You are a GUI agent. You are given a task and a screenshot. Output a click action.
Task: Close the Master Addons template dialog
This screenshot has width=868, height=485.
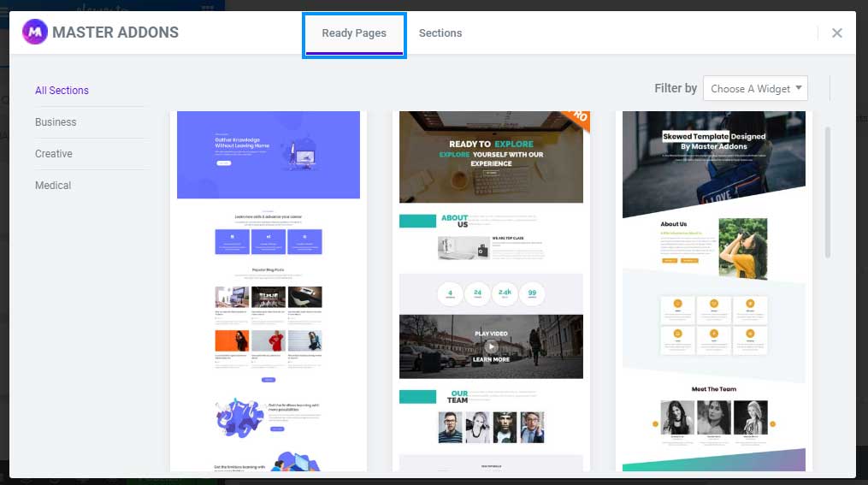coord(837,33)
